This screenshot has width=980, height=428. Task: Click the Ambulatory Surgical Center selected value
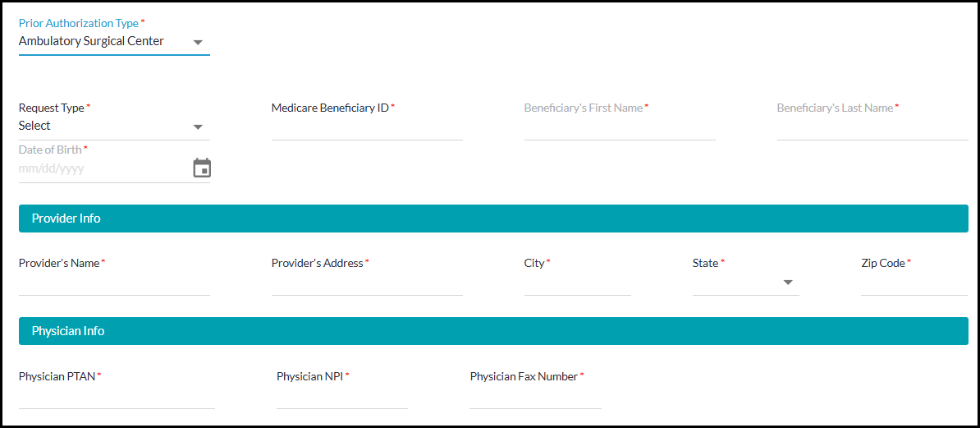coord(91,41)
